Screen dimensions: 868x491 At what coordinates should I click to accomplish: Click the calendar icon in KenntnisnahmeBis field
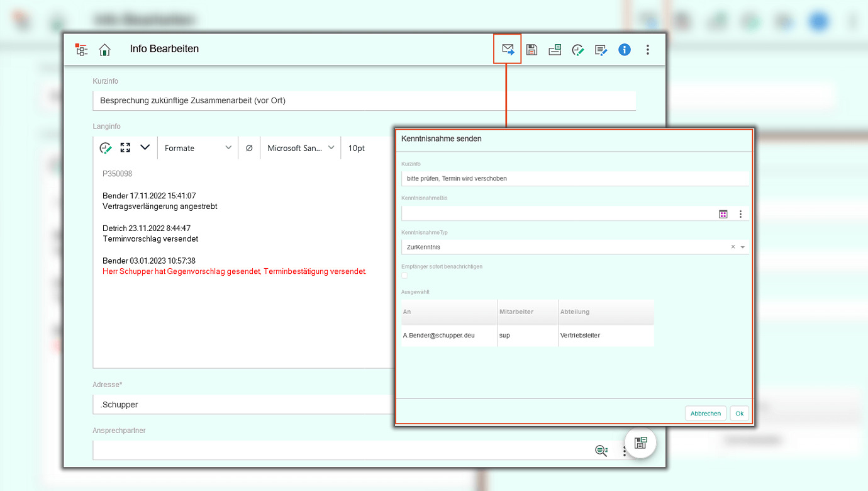tap(723, 214)
